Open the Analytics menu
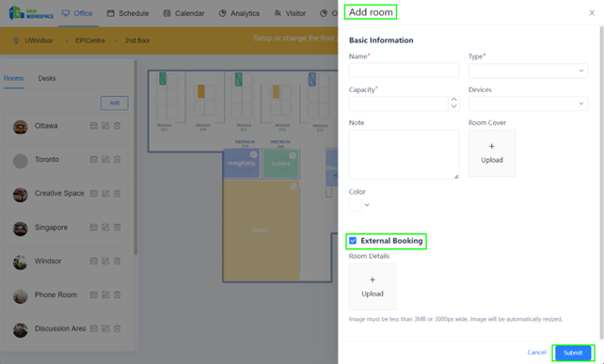Viewport: 604px width, 364px height. click(x=239, y=13)
